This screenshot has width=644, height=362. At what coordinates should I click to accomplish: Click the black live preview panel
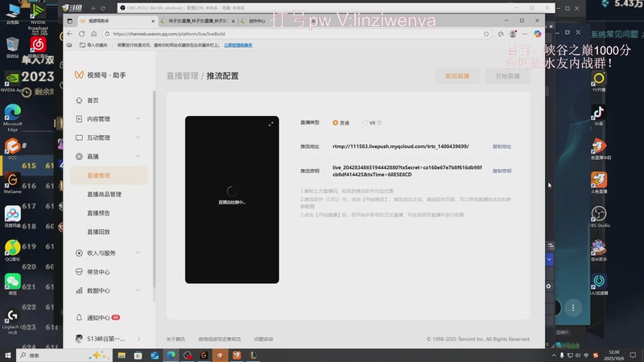click(232, 200)
